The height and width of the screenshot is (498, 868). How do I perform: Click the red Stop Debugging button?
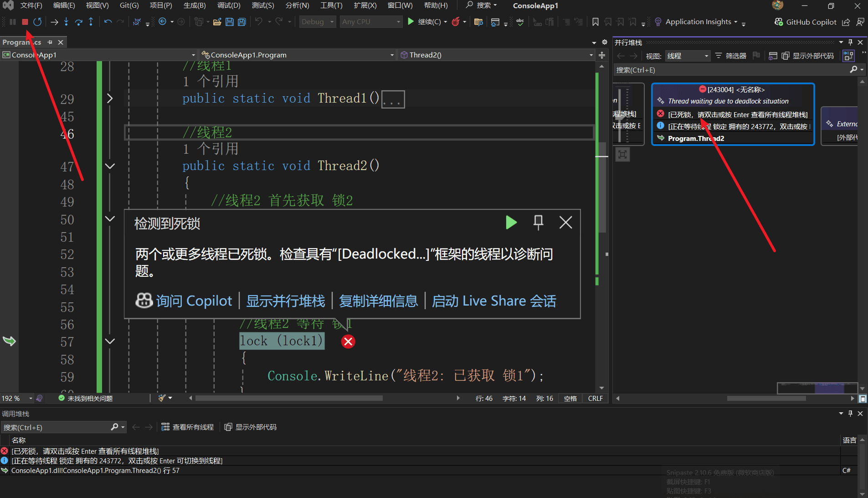tap(25, 22)
